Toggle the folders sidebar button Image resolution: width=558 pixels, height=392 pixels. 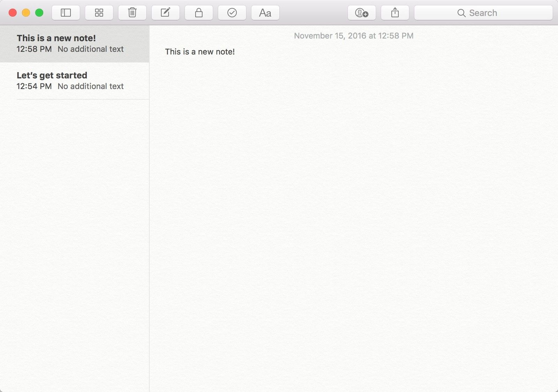[x=66, y=13]
